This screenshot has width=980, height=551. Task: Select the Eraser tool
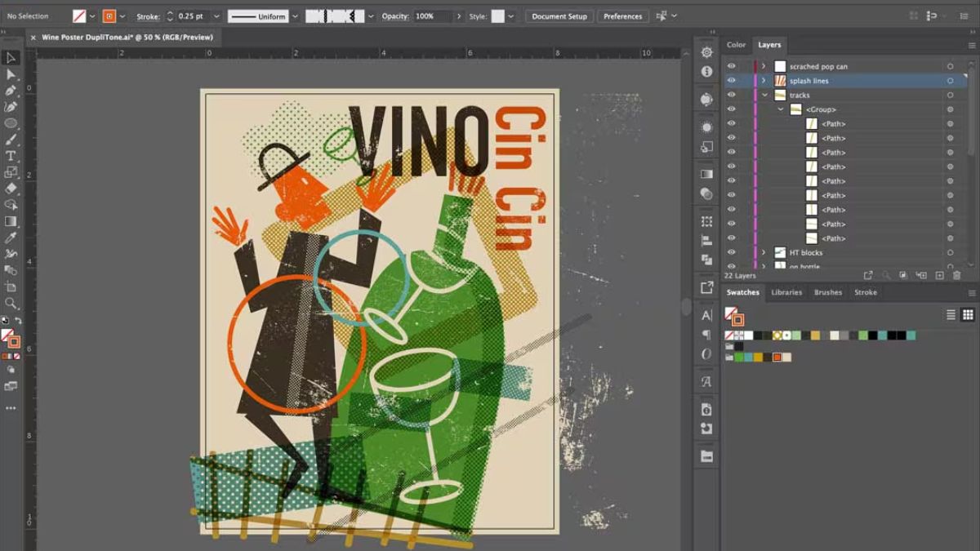tap(11, 189)
